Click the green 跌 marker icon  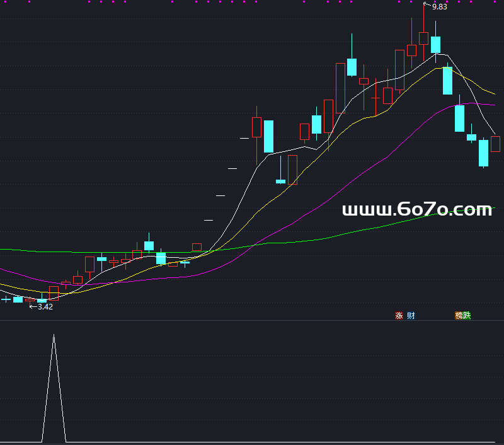(467, 316)
